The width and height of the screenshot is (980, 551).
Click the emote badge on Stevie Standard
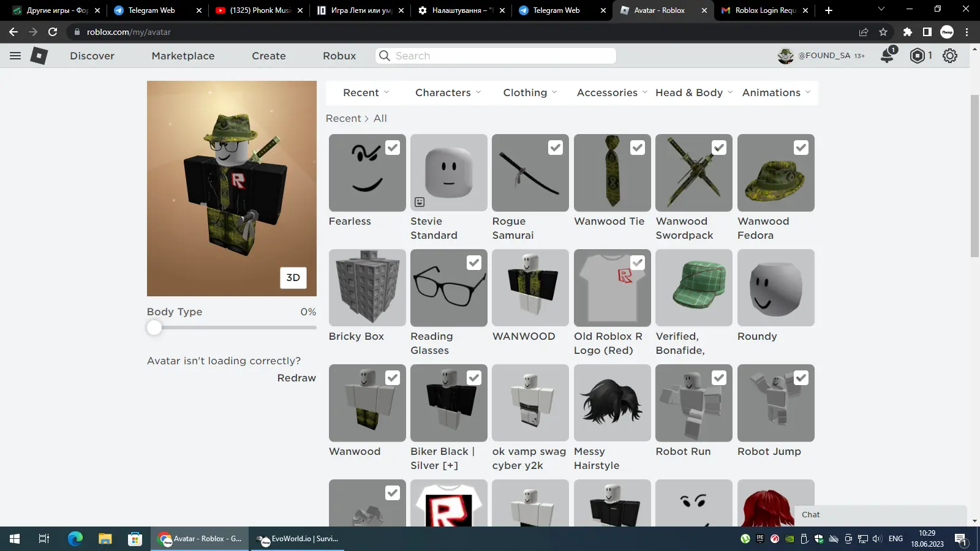pyautogui.click(x=420, y=202)
